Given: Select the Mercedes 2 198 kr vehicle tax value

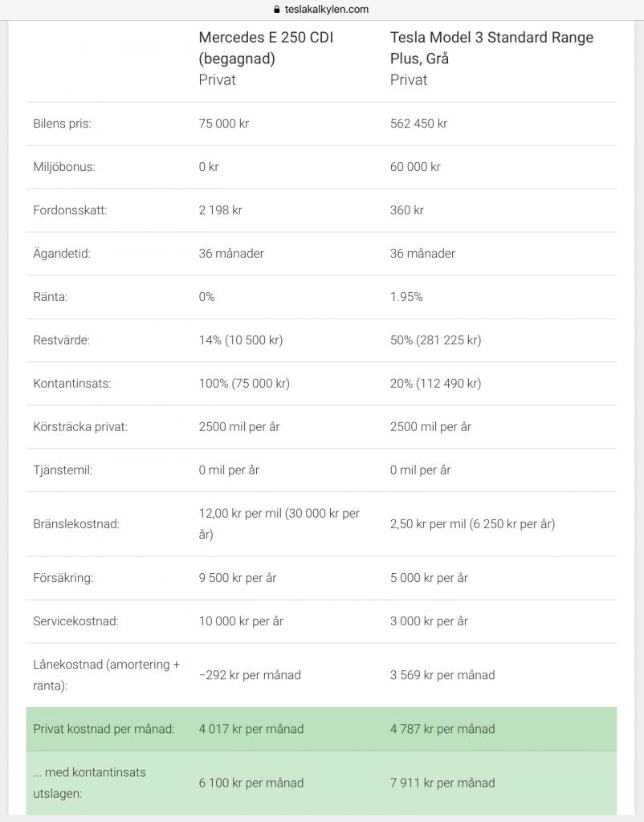Looking at the screenshot, I should pyautogui.click(x=221, y=210).
